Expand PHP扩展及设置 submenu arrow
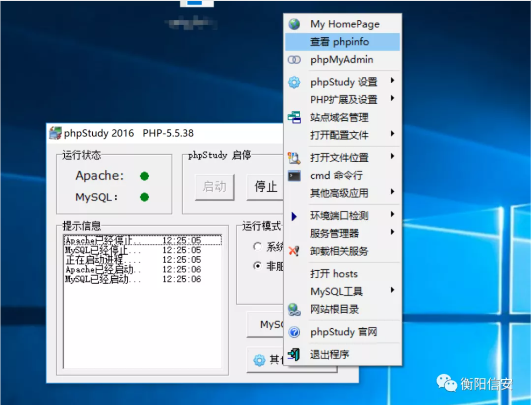 [392, 98]
